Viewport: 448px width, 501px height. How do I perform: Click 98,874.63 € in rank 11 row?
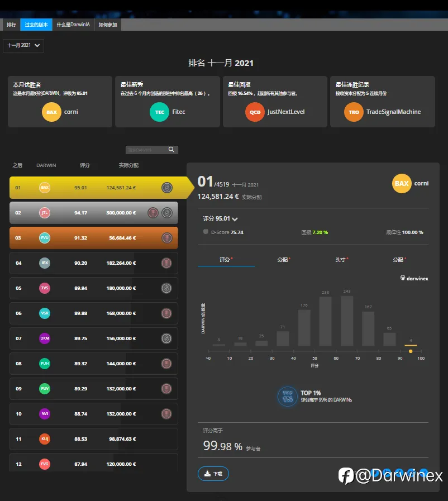click(x=122, y=439)
